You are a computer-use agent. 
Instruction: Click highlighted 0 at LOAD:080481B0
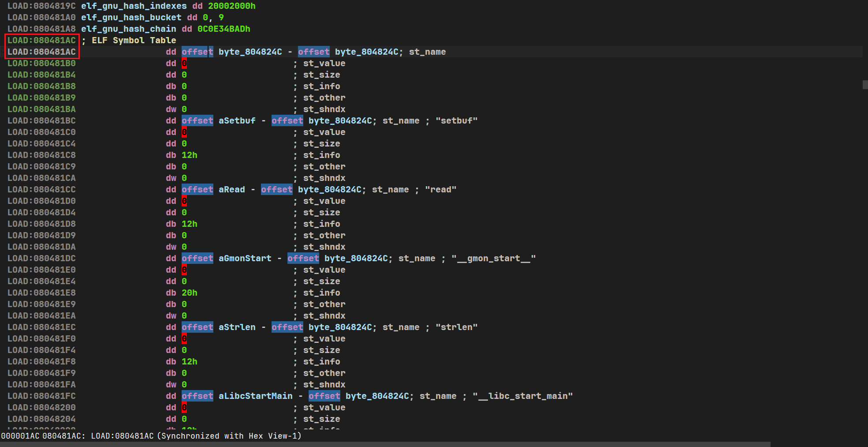coord(184,64)
